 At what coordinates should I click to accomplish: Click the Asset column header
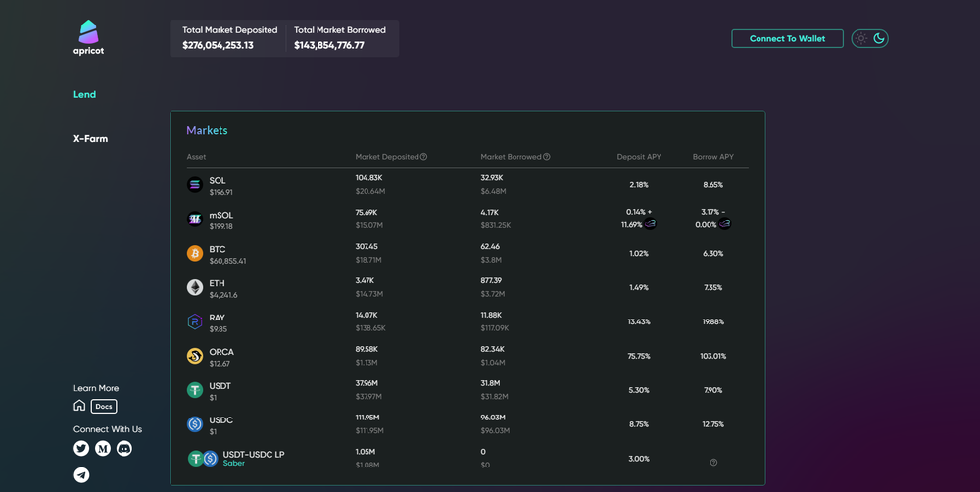pyautogui.click(x=196, y=157)
